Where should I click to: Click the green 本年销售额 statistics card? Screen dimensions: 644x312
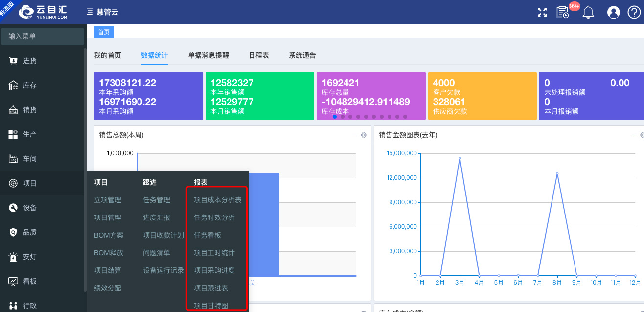tap(259, 96)
